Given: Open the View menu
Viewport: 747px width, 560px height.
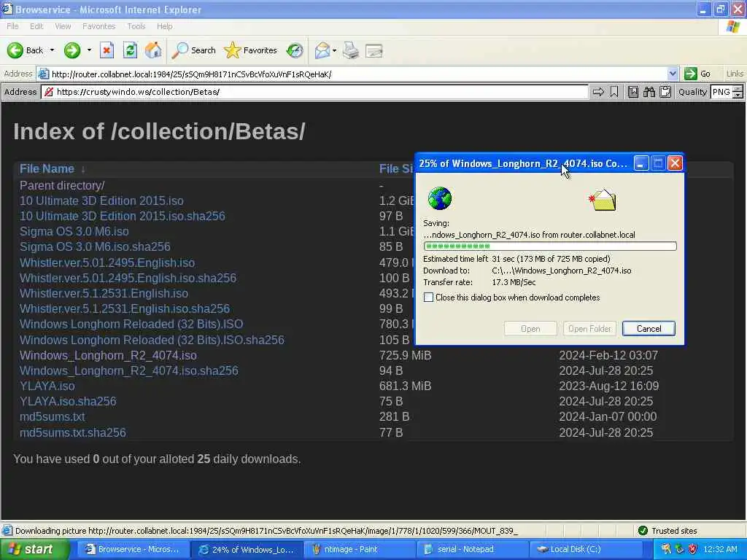Looking at the screenshot, I should [63, 26].
